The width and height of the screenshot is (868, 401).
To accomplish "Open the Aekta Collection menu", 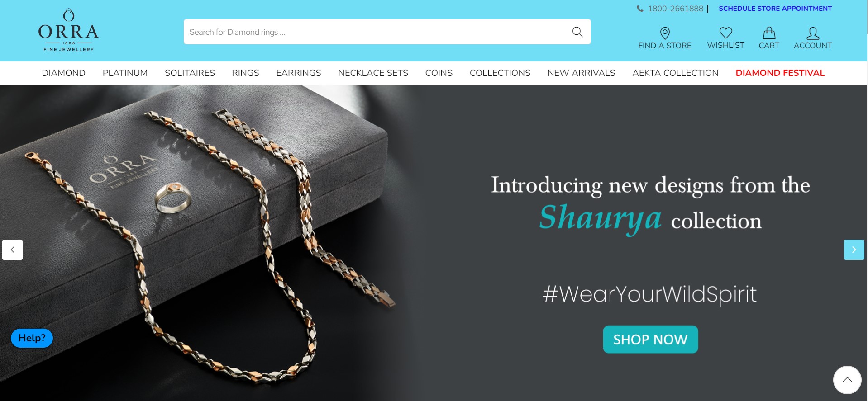I will pos(675,73).
